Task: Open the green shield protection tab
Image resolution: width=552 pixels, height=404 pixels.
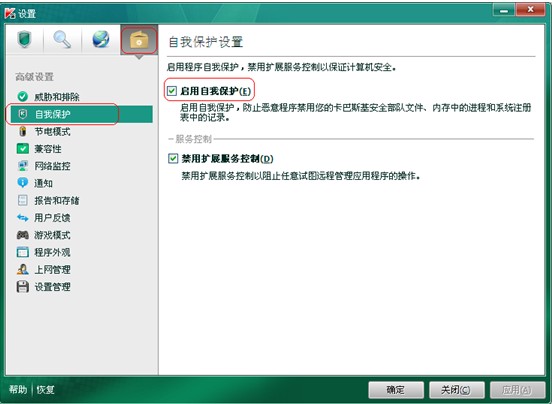Action: [24, 39]
